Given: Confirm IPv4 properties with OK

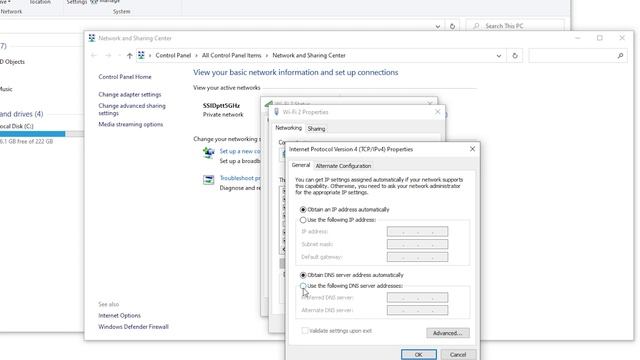Looking at the screenshot, I should pyautogui.click(x=418, y=355).
